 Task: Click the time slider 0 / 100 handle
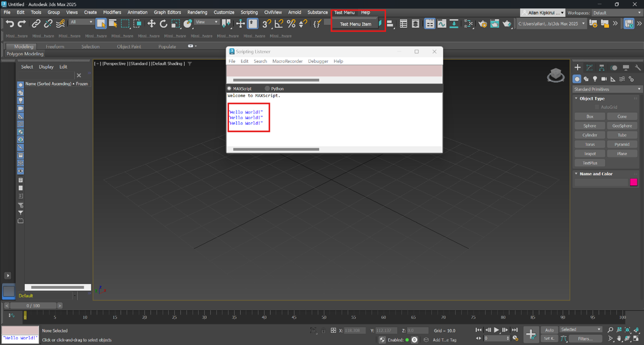tap(34, 306)
